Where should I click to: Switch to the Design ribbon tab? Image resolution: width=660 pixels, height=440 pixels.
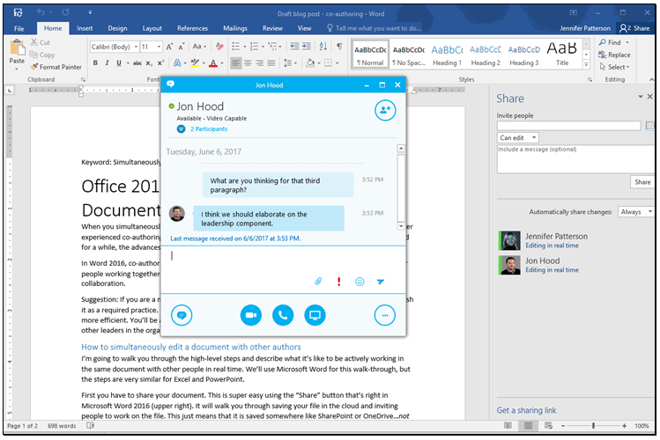tap(117, 28)
